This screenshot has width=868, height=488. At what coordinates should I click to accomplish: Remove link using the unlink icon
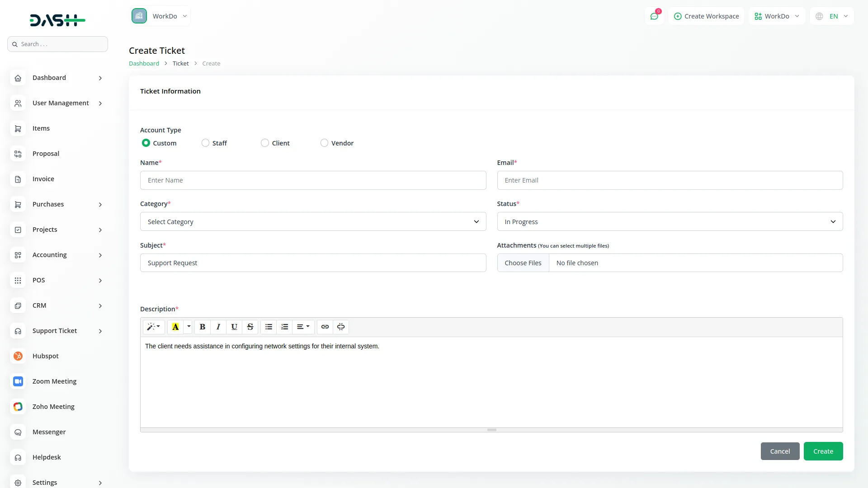click(340, 327)
